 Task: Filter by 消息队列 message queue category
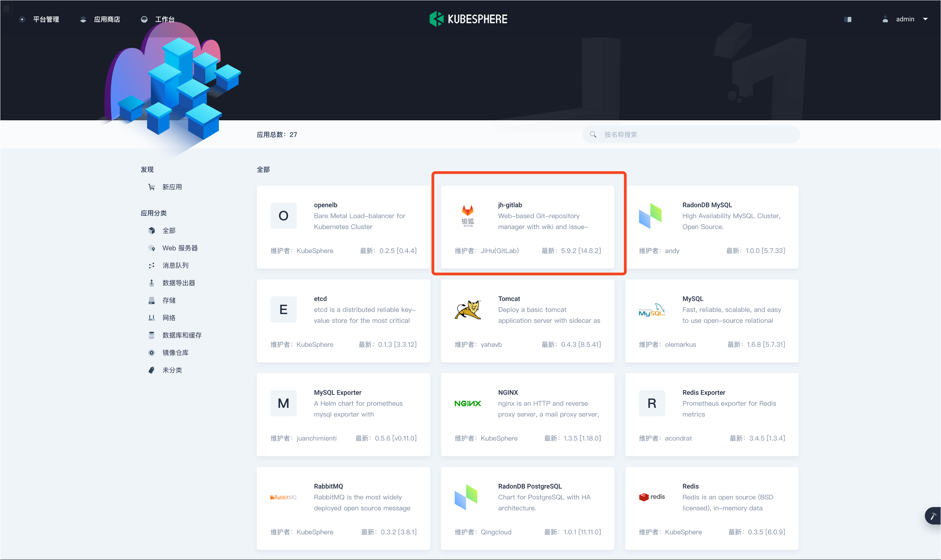click(x=175, y=265)
